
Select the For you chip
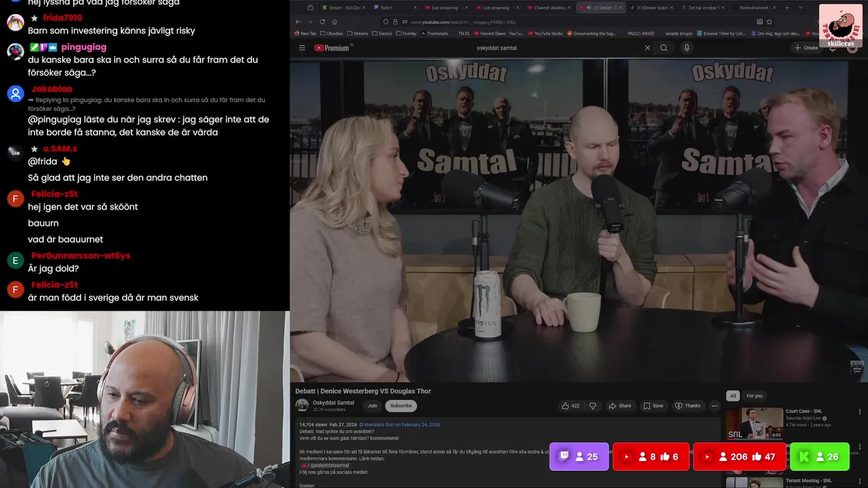coord(754,396)
